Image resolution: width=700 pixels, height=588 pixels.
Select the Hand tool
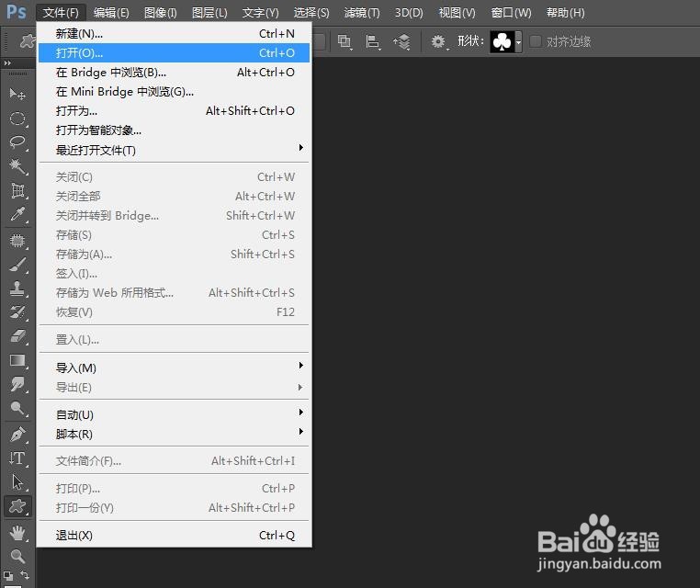[x=17, y=532]
